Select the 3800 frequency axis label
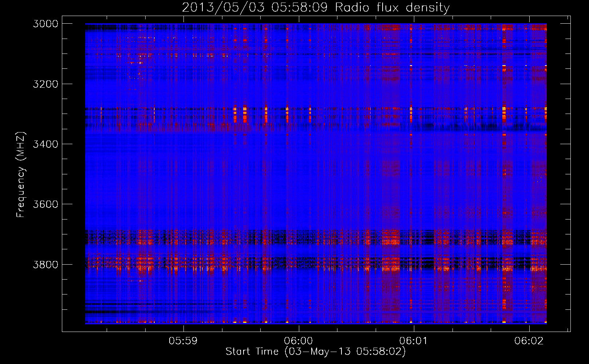This screenshot has height=364, width=589. tap(46, 264)
